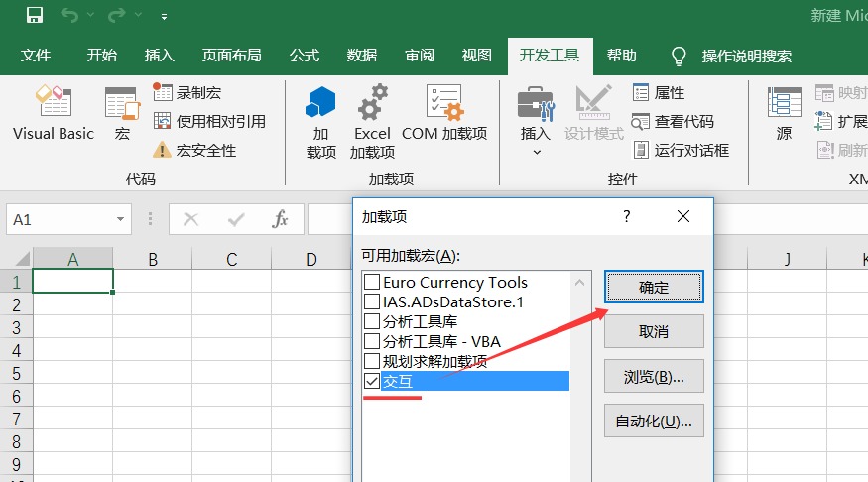The width and height of the screenshot is (868, 482).
Task: Open the Redo history dropdown arrow
Action: click(139, 15)
